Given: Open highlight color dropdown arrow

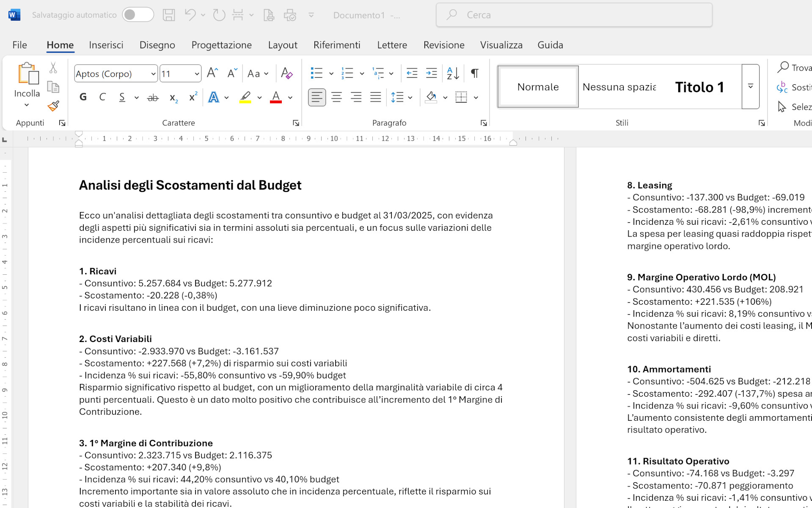Looking at the screenshot, I should [x=259, y=98].
